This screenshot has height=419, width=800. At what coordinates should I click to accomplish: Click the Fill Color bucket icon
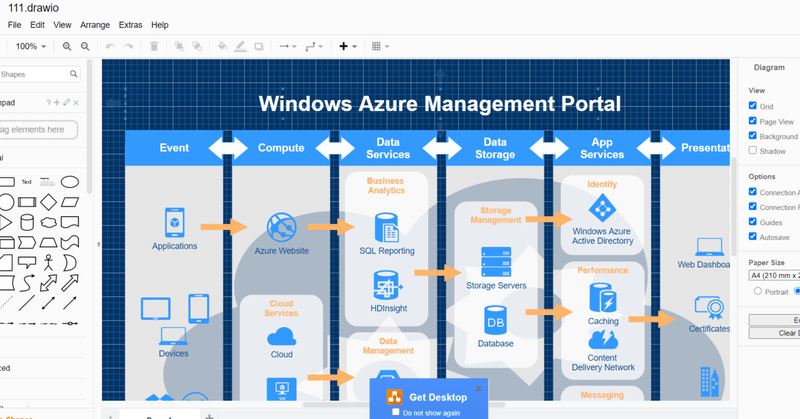tap(222, 46)
